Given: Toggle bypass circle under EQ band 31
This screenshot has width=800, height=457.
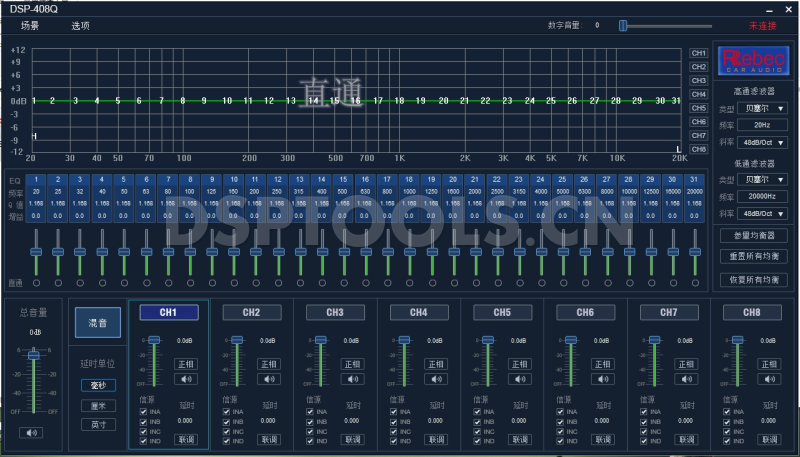Looking at the screenshot, I should coord(695,283).
